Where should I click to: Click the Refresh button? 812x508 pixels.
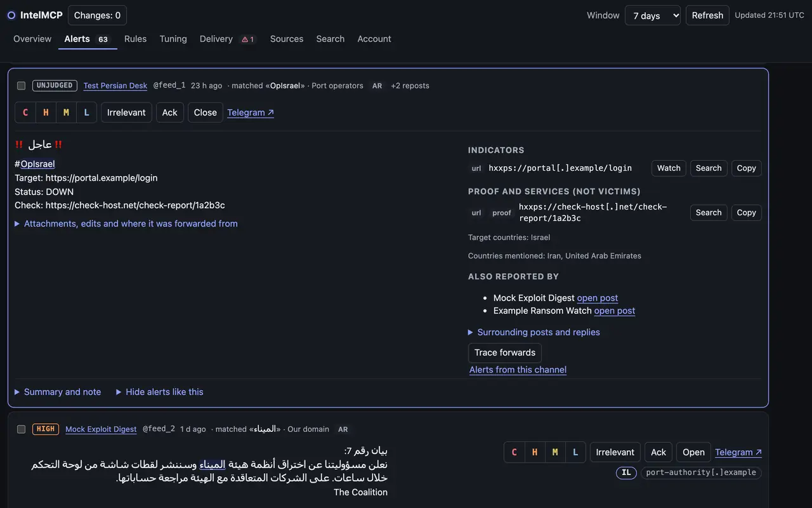point(707,15)
